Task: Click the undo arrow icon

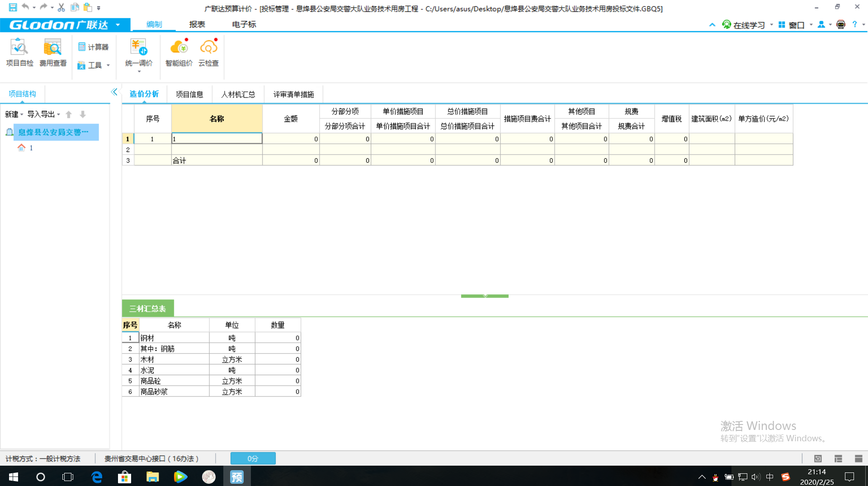Action: pos(25,7)
